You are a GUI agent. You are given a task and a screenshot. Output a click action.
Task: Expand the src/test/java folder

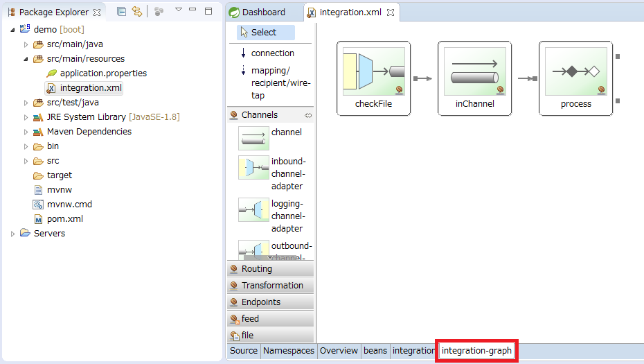tap(26, 103)
